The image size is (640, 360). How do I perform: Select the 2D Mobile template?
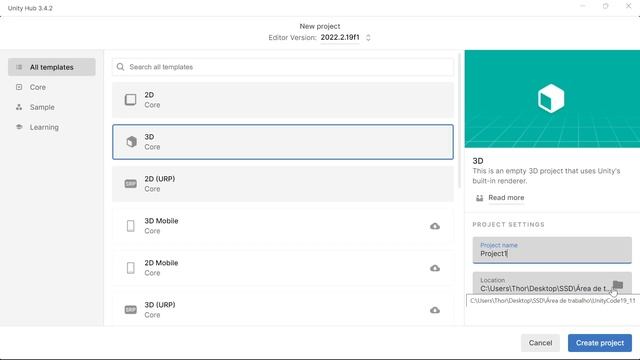(x=283, y=268)
